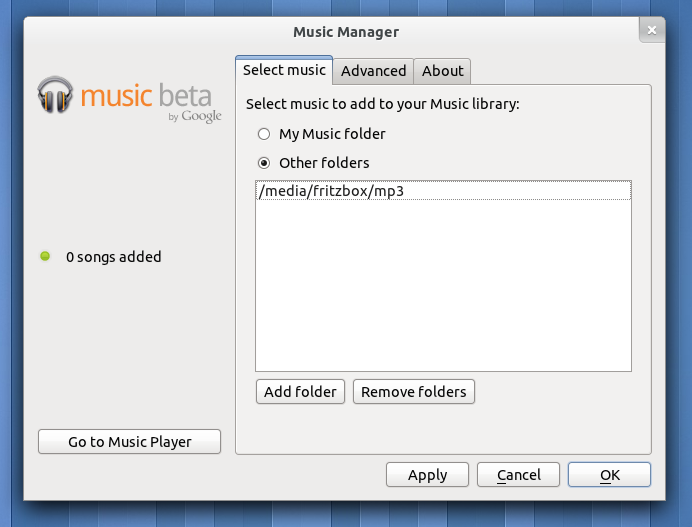
Task: Click the orange headphones logo icon
Action: click(56, 95)
